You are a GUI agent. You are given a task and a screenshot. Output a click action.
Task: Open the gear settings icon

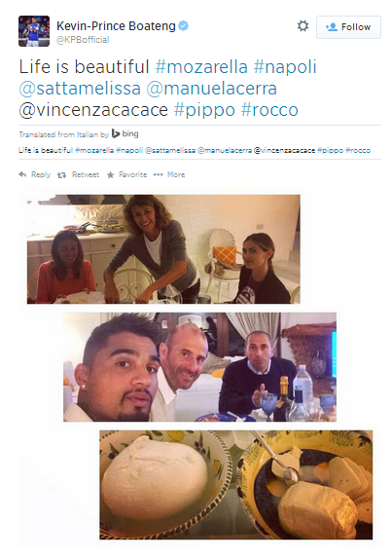click(303, 26)
